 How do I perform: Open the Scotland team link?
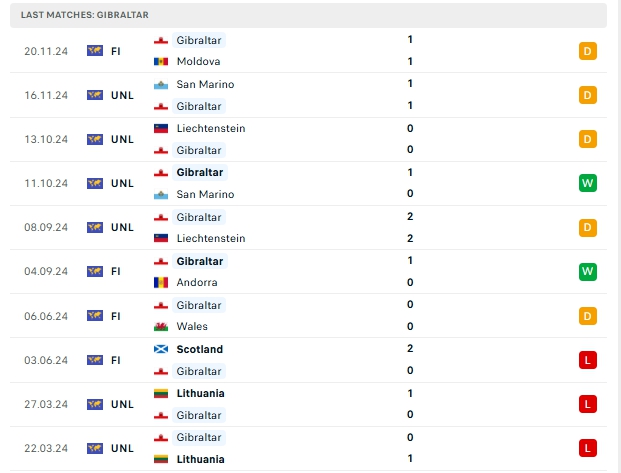coord(200,349)
